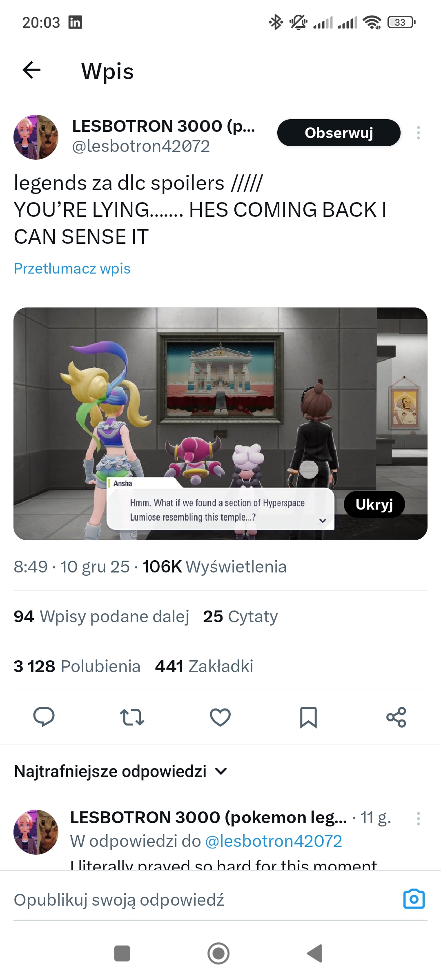The height and width of the screenshot is (980, 441).
Task: Hide the image with Ukryj button
Action: point(374,504)
